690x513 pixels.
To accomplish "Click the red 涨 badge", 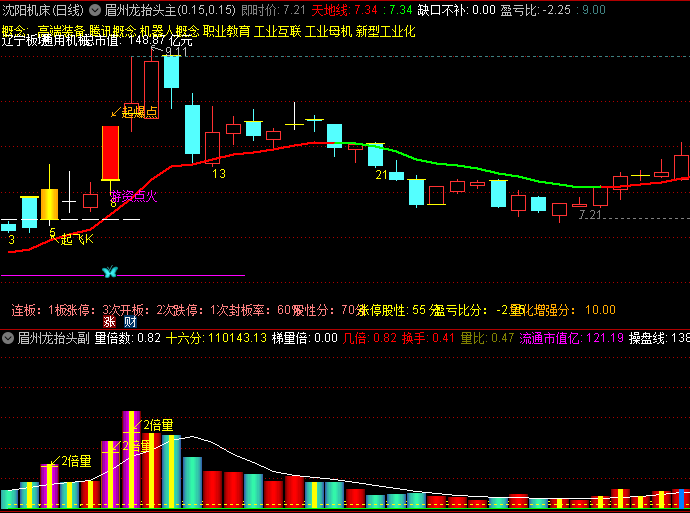I will pos(109,322).
